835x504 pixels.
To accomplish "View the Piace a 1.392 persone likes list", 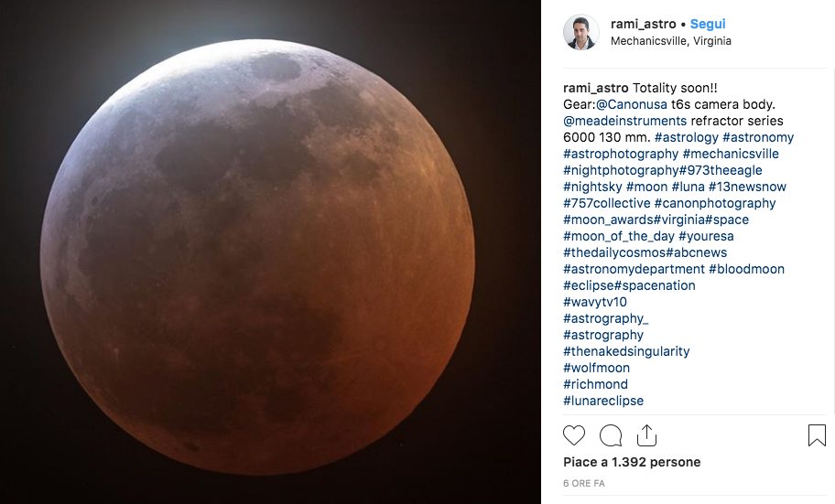I will click(632, 462).
